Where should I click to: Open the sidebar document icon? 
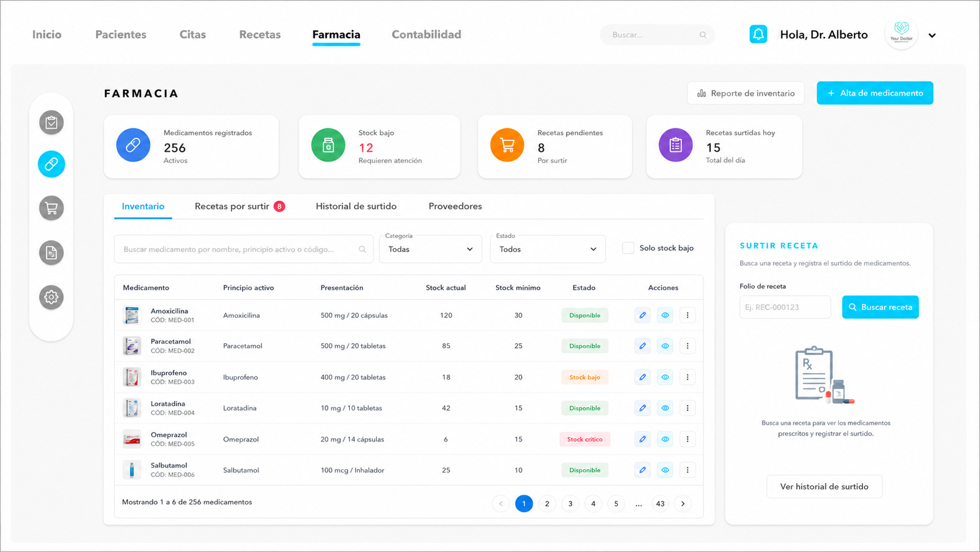click(x=52, y=253)
